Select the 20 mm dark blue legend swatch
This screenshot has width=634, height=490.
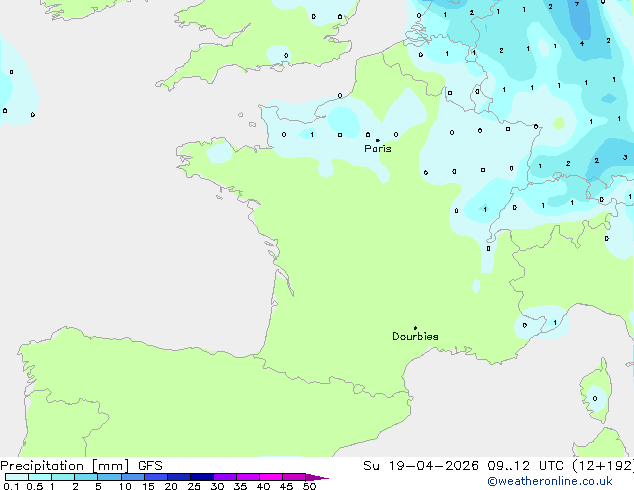point(179,477)
